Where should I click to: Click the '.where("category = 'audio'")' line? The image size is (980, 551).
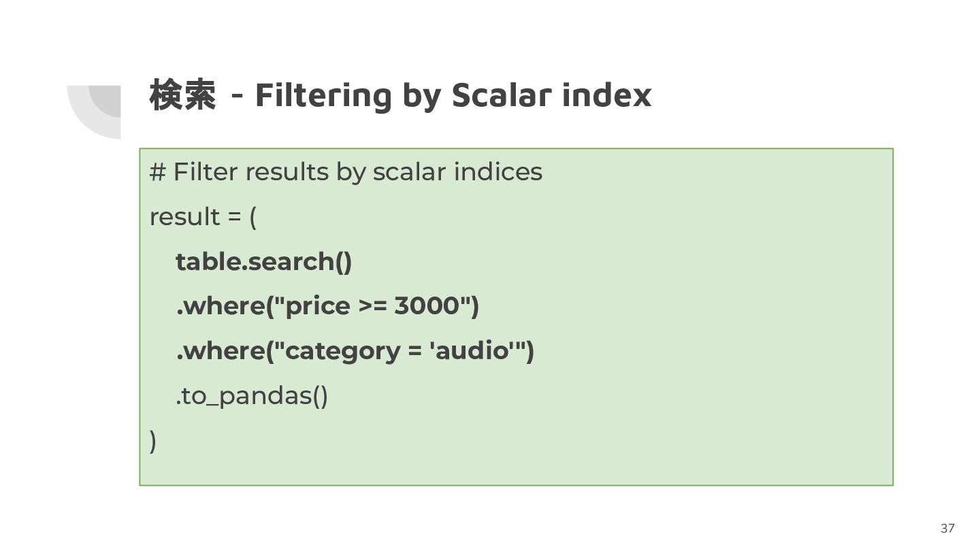(x=355, y=351)
